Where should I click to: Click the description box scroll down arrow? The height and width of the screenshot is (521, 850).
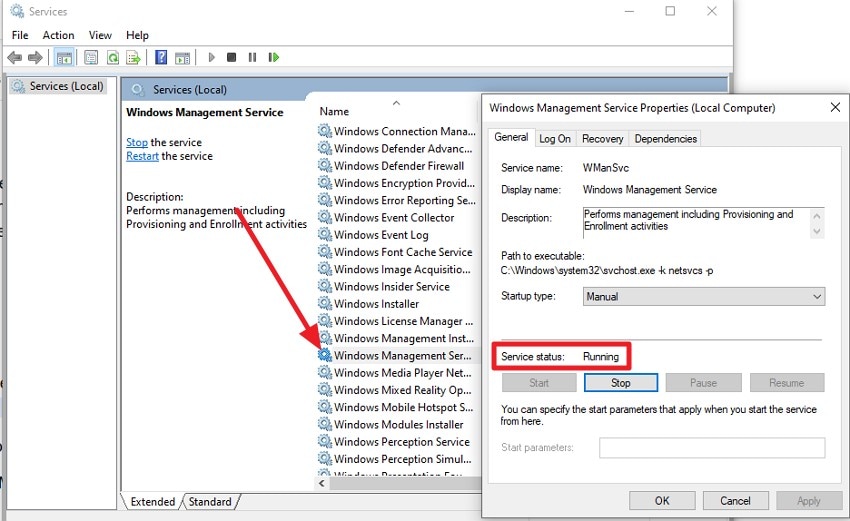pos(817,231)
